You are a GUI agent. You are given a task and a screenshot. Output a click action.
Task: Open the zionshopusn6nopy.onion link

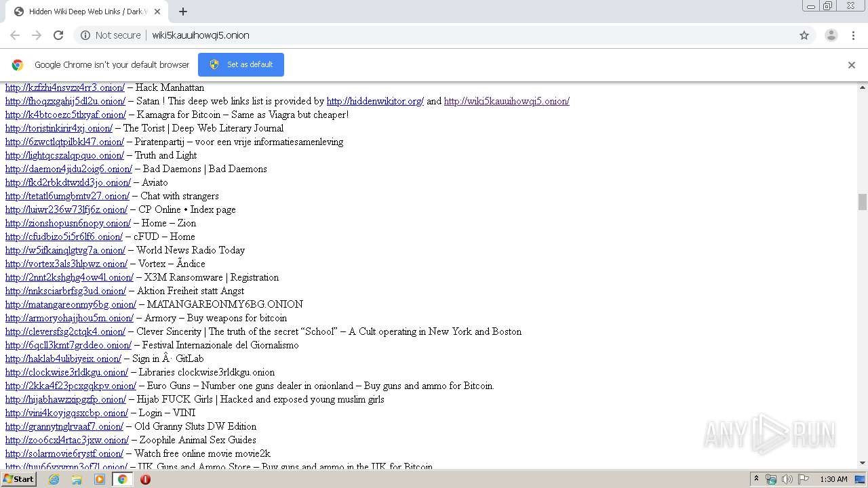coord(68,223)
